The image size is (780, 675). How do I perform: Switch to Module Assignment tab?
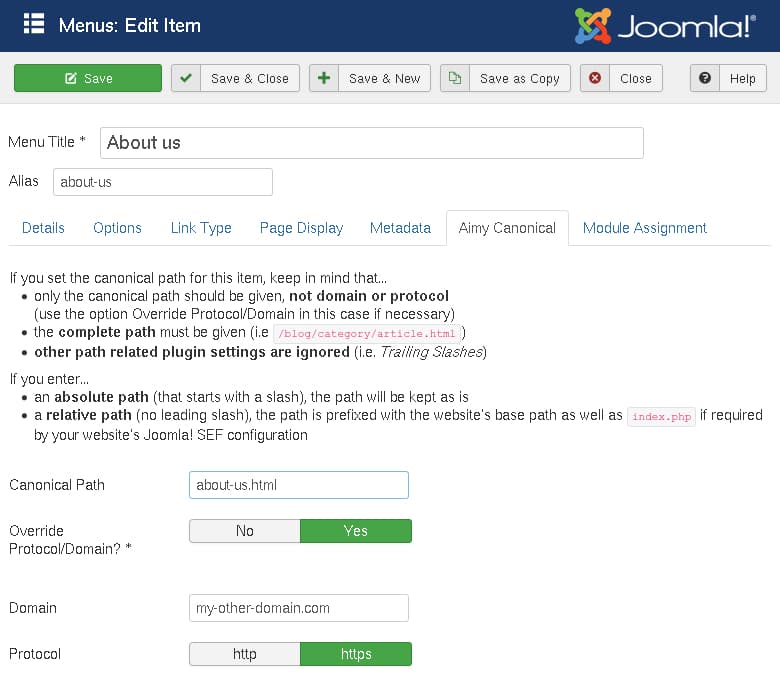pyautogui.click(x=645, y=228)
